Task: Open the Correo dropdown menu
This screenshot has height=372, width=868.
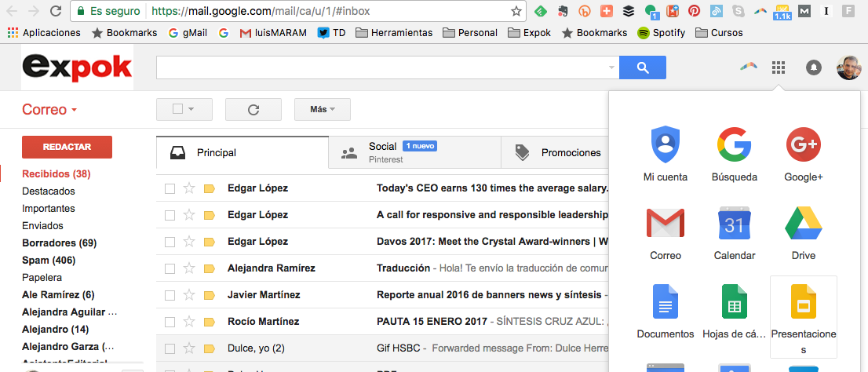Action: pyautogui.click(x=49, y=110)
